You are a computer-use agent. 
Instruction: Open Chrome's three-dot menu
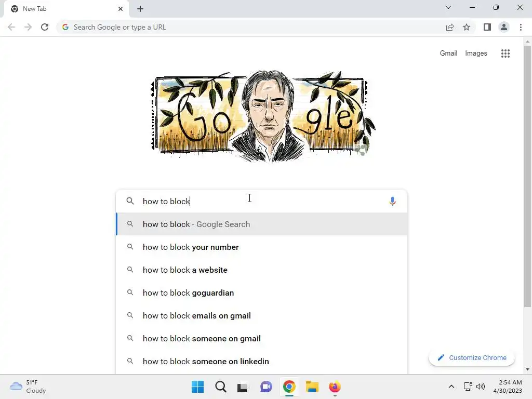[521, 27]
